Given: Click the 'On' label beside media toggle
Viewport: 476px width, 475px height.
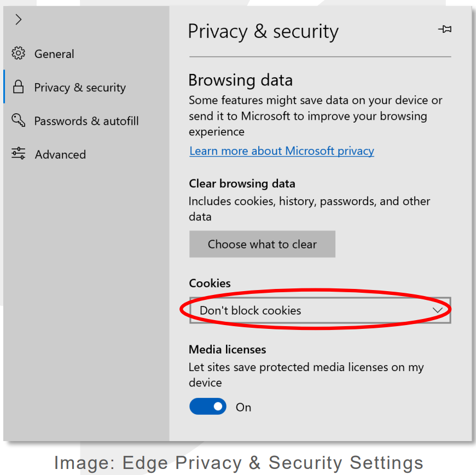Looking at the screenshot, I should [x=243, y=407].
